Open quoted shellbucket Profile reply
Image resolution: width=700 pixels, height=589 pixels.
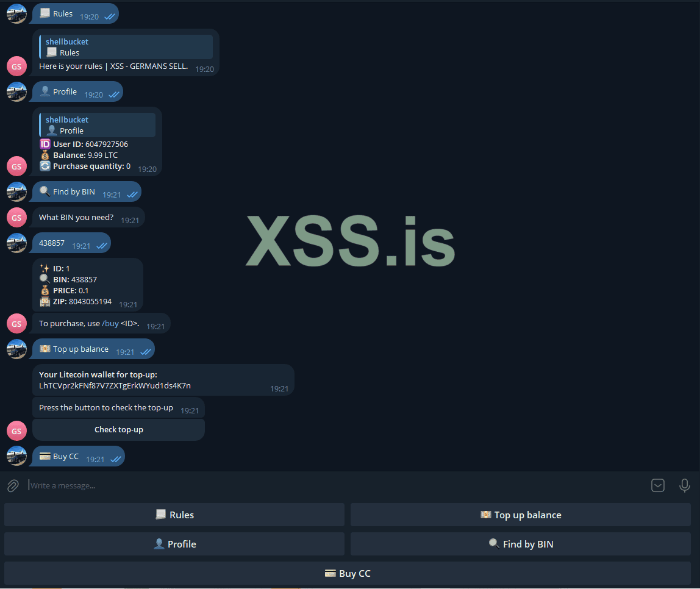pos(98,125)
